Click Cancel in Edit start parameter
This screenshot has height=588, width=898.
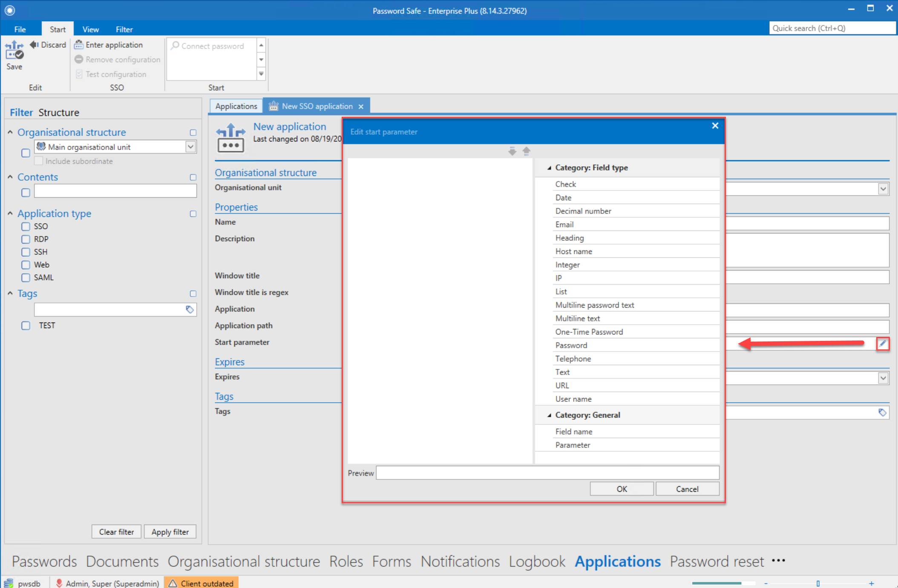pos(687,489)
